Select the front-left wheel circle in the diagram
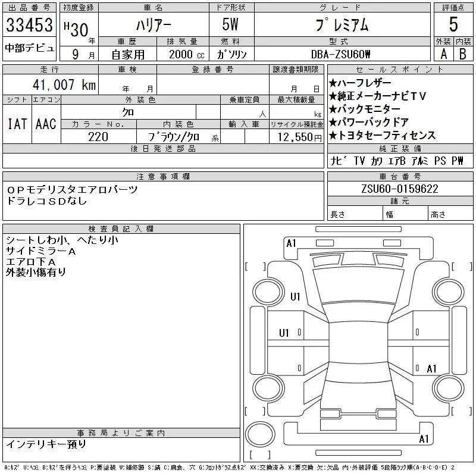The width and height of the screenshot is (476, 476). point(268,292)
